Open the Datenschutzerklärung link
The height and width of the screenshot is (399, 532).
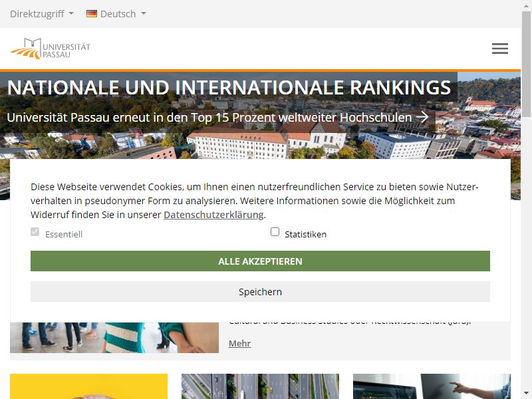[213, 215]
